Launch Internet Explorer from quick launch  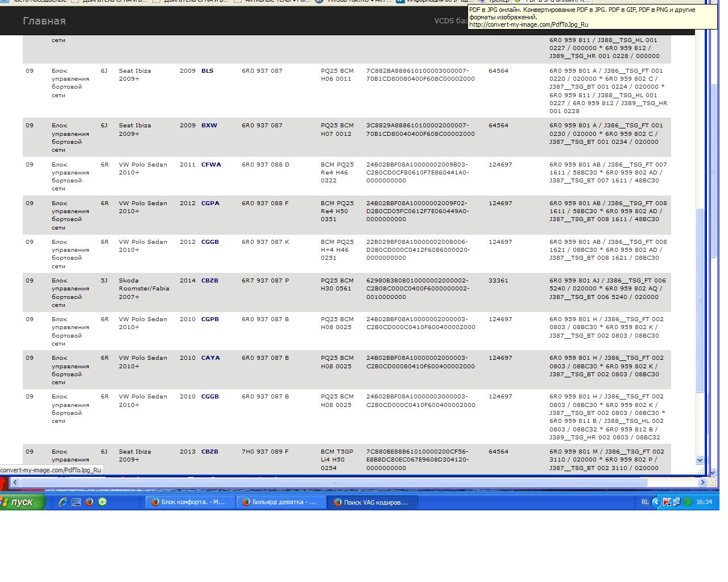pos(63,502)
